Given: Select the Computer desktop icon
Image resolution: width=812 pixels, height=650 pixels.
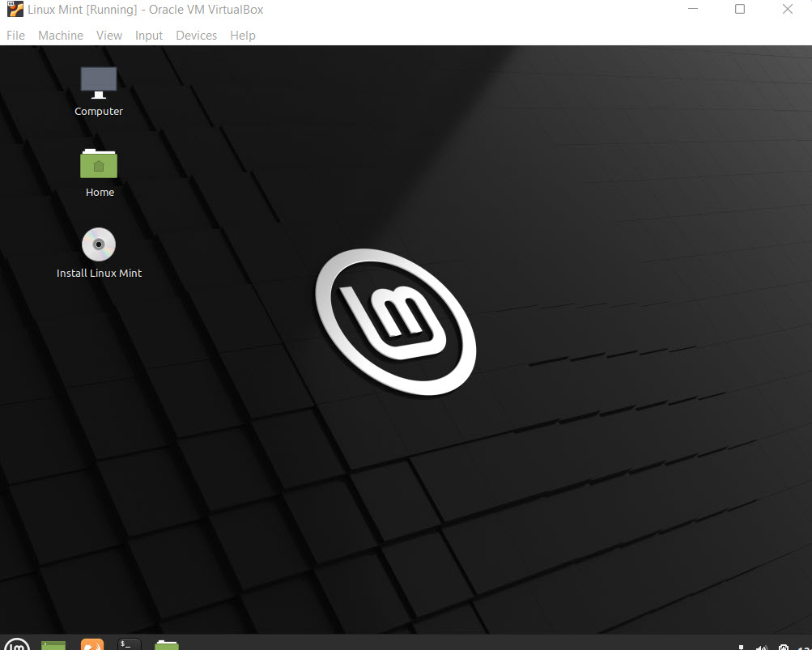Looking at the screenshot, I should [x=99, y=83].
